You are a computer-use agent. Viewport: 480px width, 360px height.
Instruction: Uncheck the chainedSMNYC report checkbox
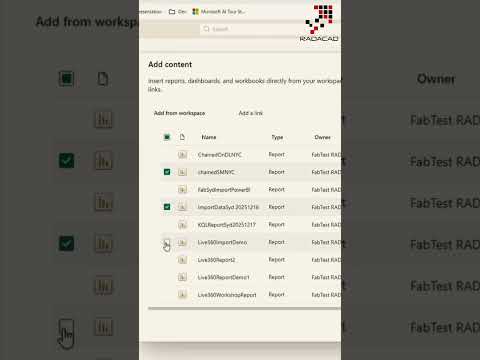click(167, 172)
